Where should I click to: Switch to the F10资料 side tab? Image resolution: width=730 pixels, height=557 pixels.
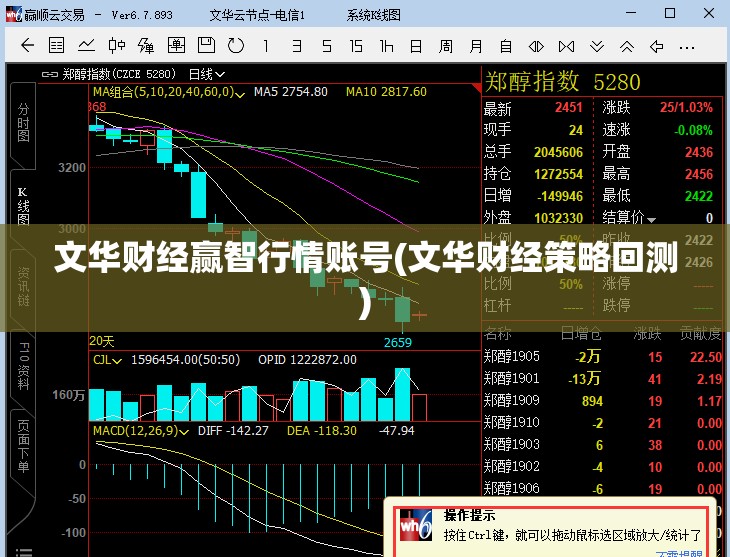tap(23, 365)
